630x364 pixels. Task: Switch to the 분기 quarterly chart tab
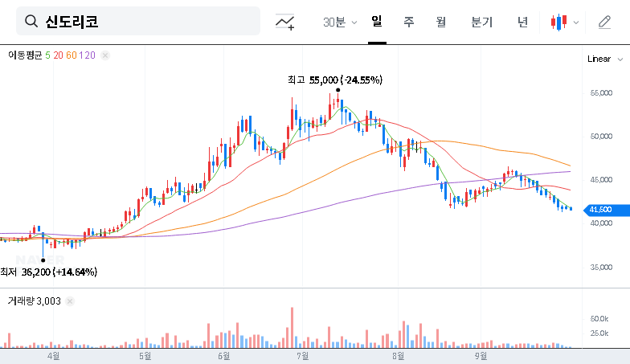coord(482,22)
